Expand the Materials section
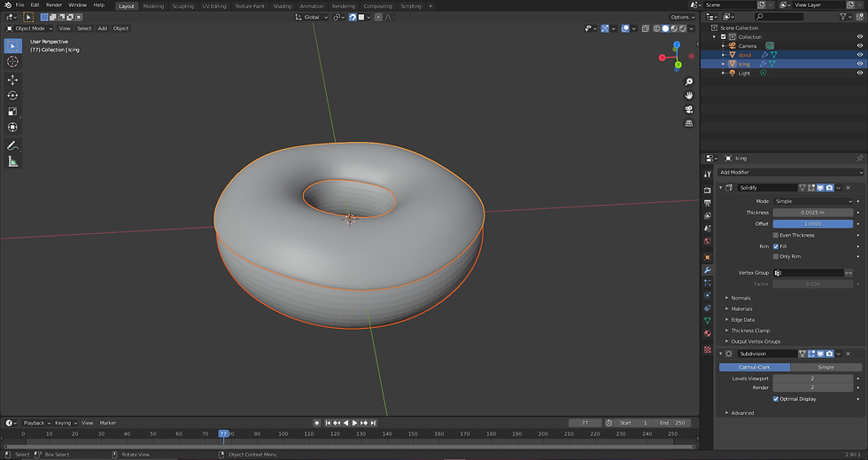This screenshot has height=460, width=868. 741,308
